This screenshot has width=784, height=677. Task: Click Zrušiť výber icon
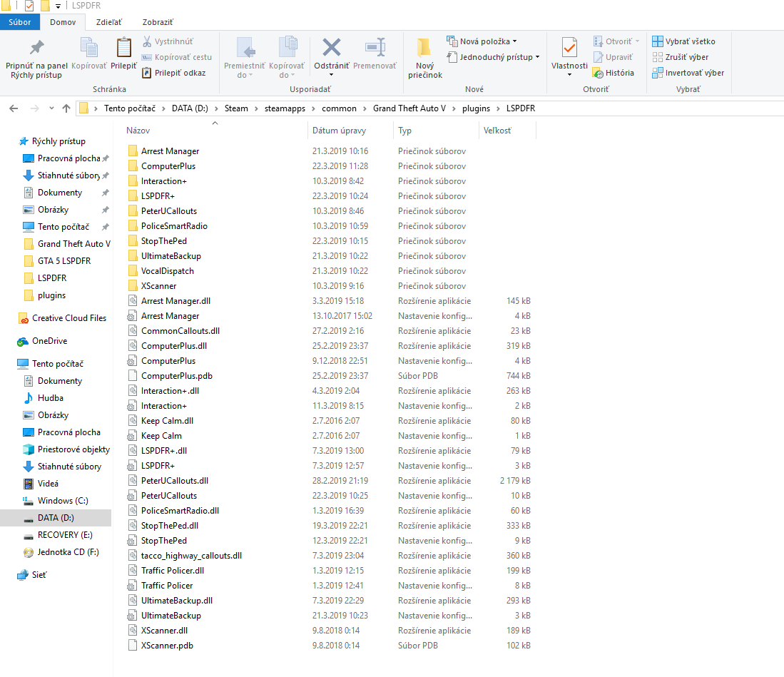(658, 57)
